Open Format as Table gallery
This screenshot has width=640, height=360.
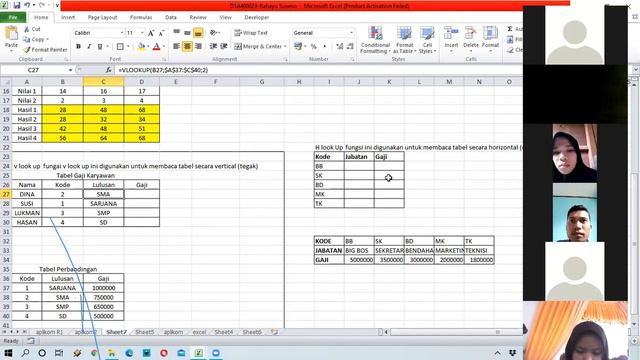pyautogui.click(x=404, y=40)
